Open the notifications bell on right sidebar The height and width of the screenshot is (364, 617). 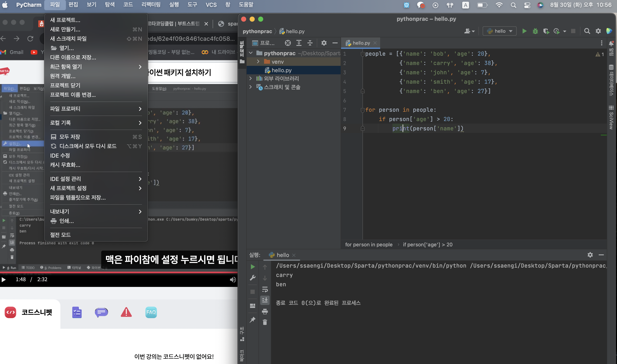click(611, 44)
